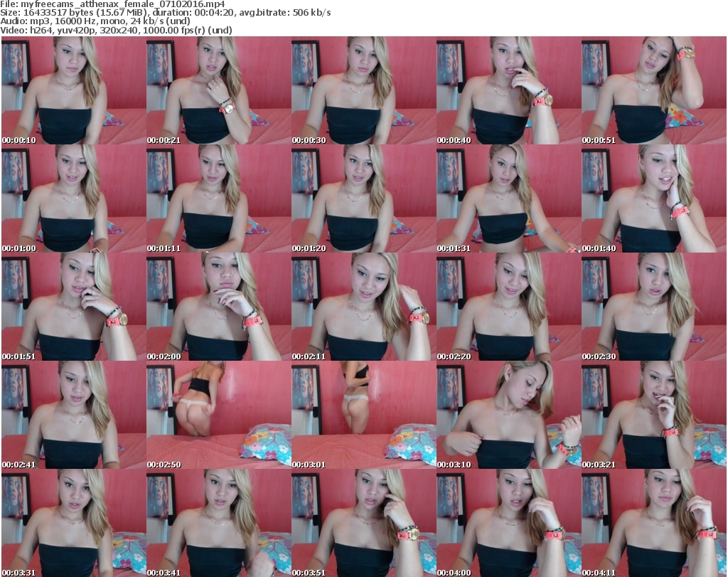
Task: Pick the thumbnail stamped 00:00:51
Action: pos(654,90)
